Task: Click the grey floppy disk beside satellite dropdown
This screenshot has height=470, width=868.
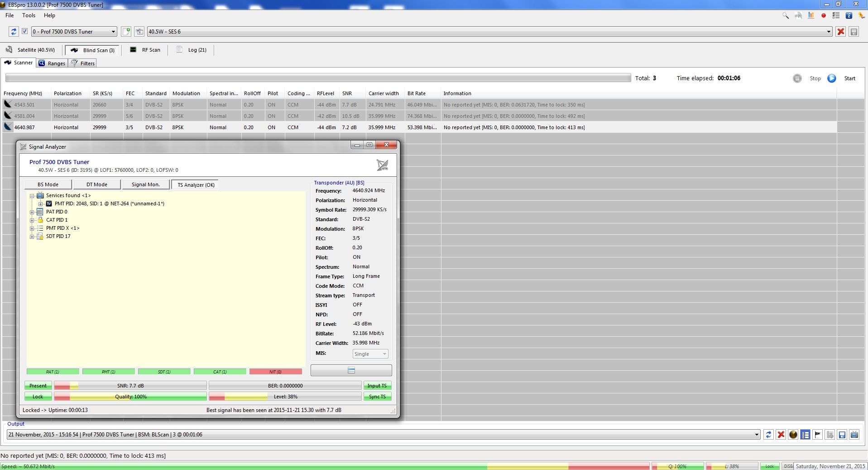Action: 854,32
